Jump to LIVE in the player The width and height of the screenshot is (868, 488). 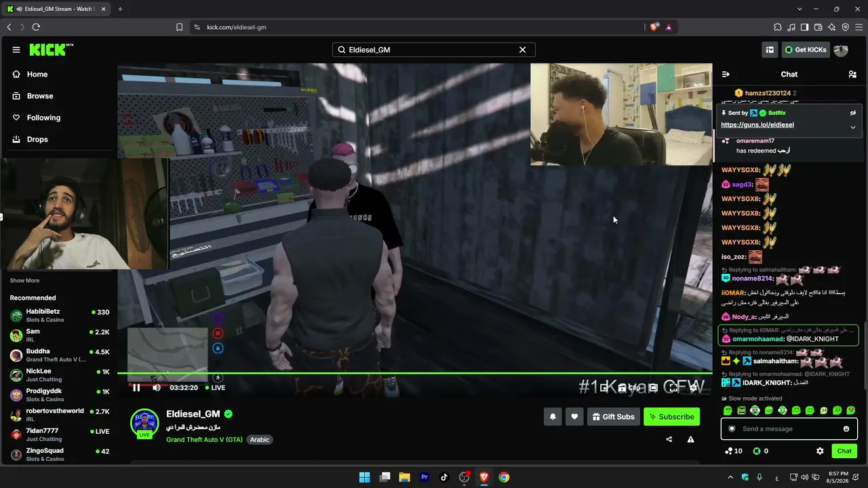point(214,388)
